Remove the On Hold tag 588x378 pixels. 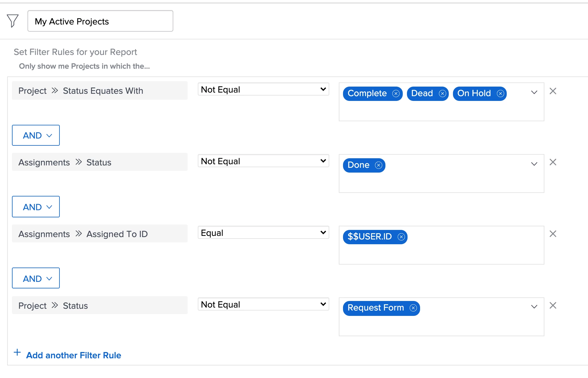pyautogui.click(x=500, y=94)
